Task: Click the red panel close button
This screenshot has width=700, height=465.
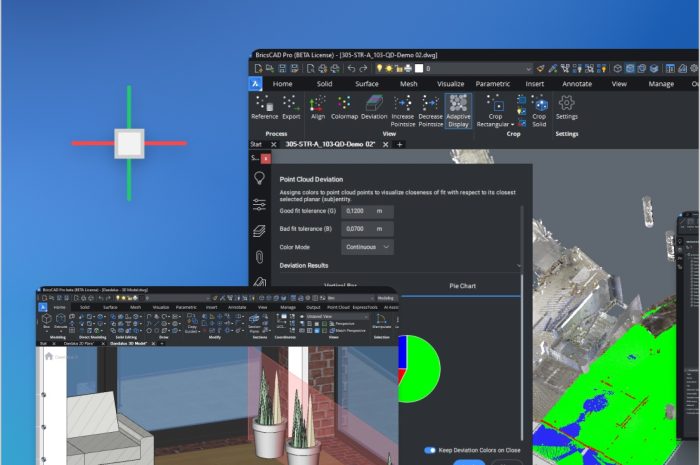Action: point(266,158)
